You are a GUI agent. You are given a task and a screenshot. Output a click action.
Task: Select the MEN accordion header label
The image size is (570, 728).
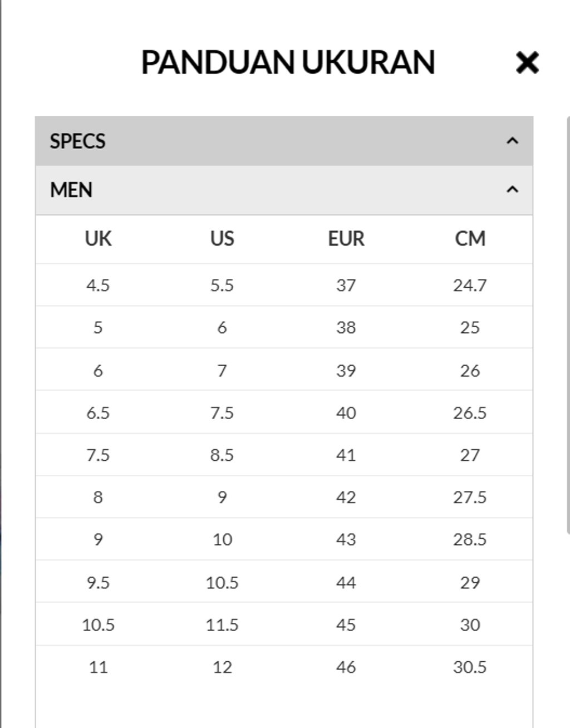pos(71,190)
